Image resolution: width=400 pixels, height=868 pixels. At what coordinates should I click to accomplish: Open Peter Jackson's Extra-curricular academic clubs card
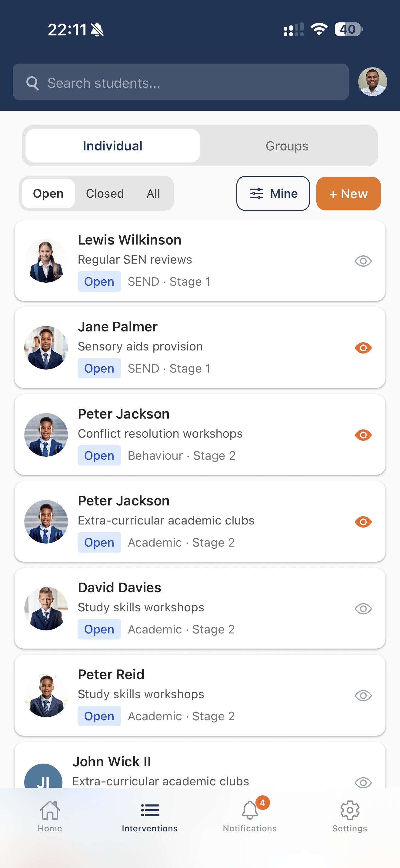click(x=200, y=521)
